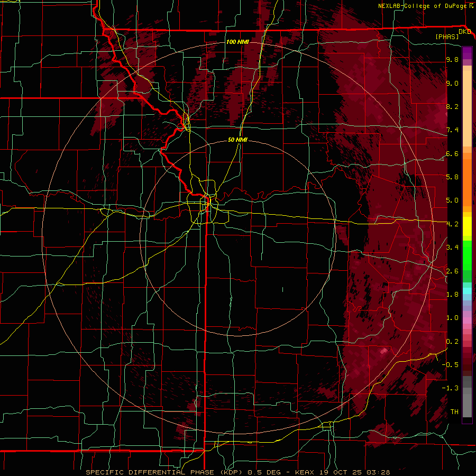Click the 100 NMI range ring label
The height and width of the screenshot is (476, 476).
(x=237, y=42)
